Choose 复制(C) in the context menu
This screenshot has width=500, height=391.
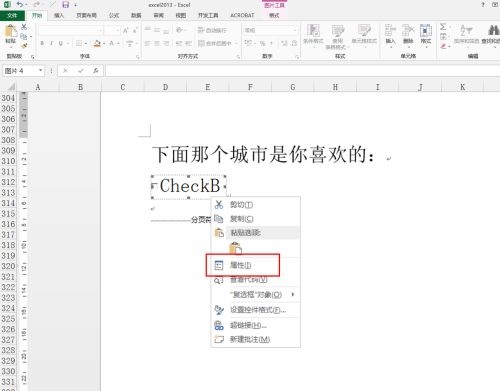coord(256,219)
